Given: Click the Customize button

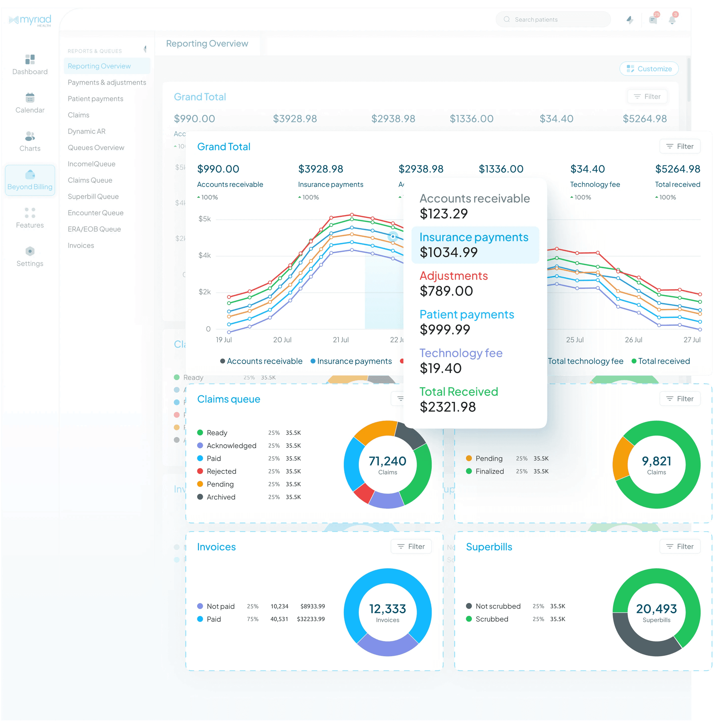Looking at the screenshot, I should coord(649,69).
